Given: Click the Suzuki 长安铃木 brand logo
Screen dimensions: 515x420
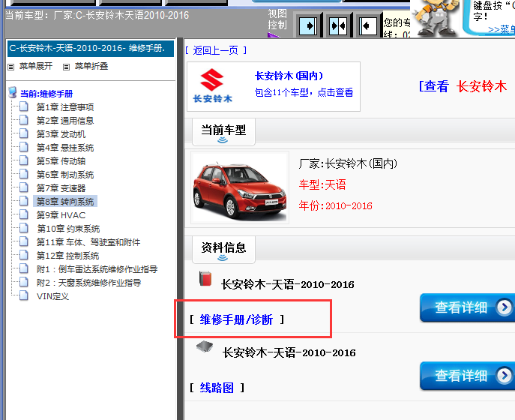Looking at the screenshot, I should tap(212, 85).
